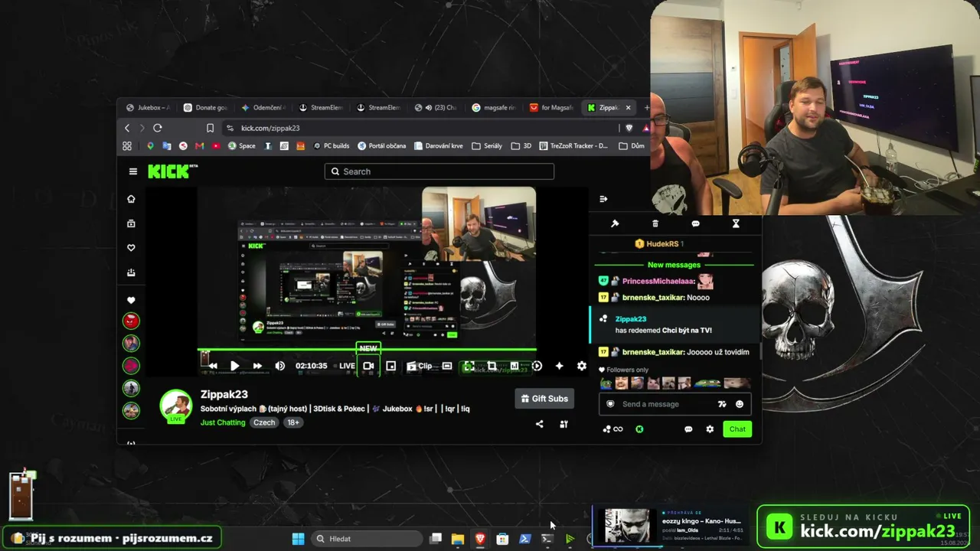Image resolution: width=980 pixels, height=551 pixels.
Task: Switch to the (23) Chat tab
Action: [436, 108]
